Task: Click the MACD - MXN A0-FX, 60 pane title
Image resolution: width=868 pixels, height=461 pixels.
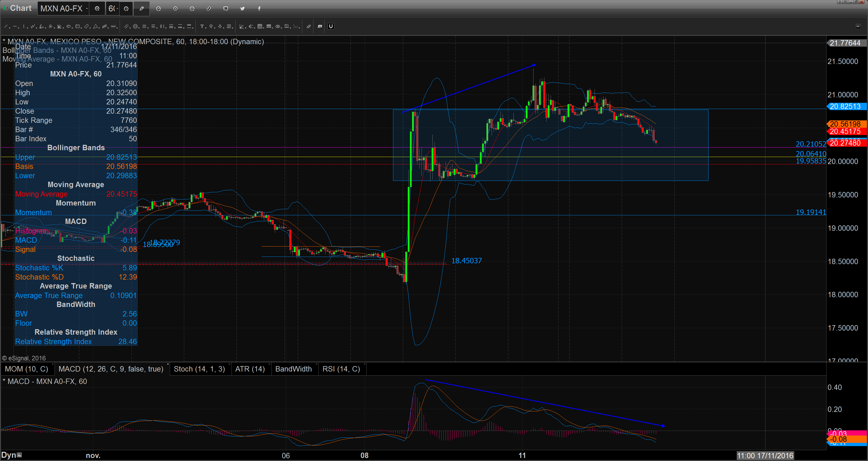Action: (45, 382)
